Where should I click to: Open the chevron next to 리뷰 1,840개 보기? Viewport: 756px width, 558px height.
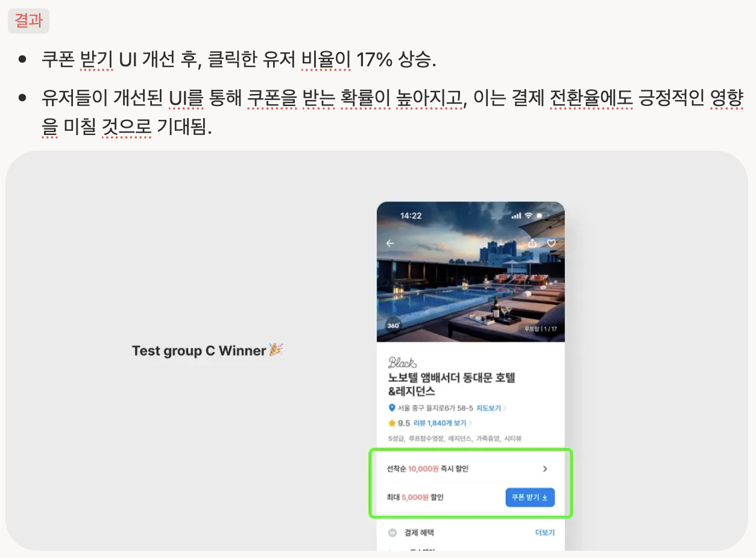pos(470,423)
